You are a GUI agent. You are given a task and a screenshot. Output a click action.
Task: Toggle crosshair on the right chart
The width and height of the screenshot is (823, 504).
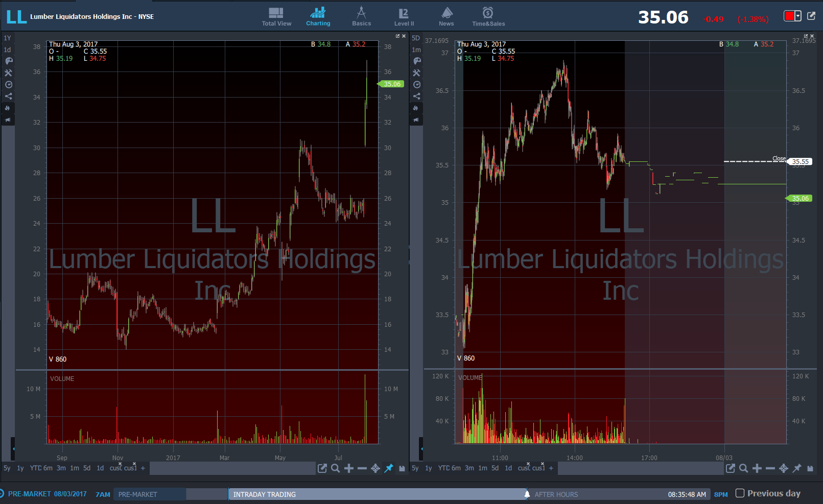click(x=784, y=468)
